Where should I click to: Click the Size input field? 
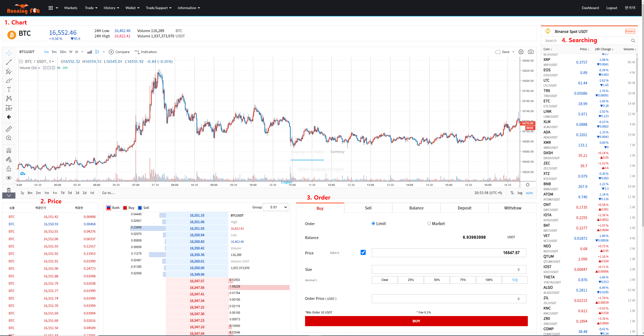tap(449, 270)
